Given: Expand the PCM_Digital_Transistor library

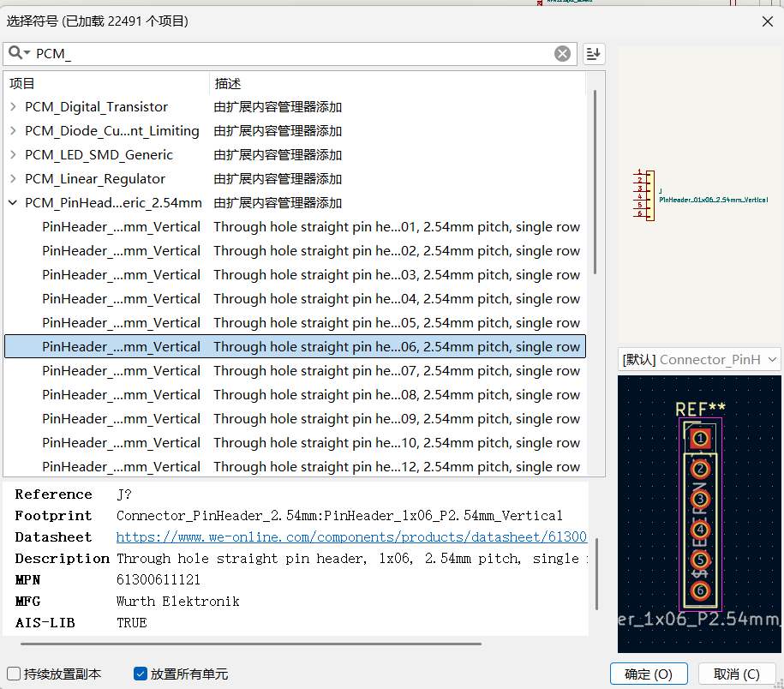Looking at the screenshot, I should (13, 107).
